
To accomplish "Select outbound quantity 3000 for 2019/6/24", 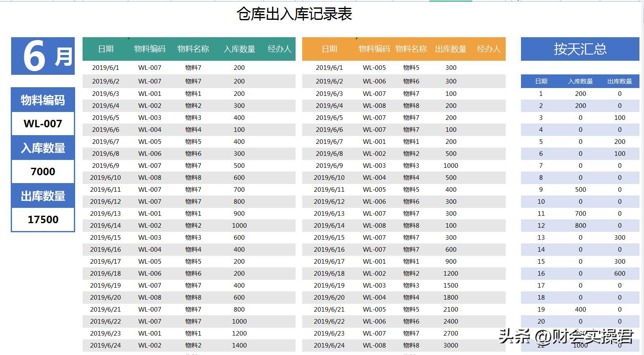I will pyautogui.click(x=450, y=345).
